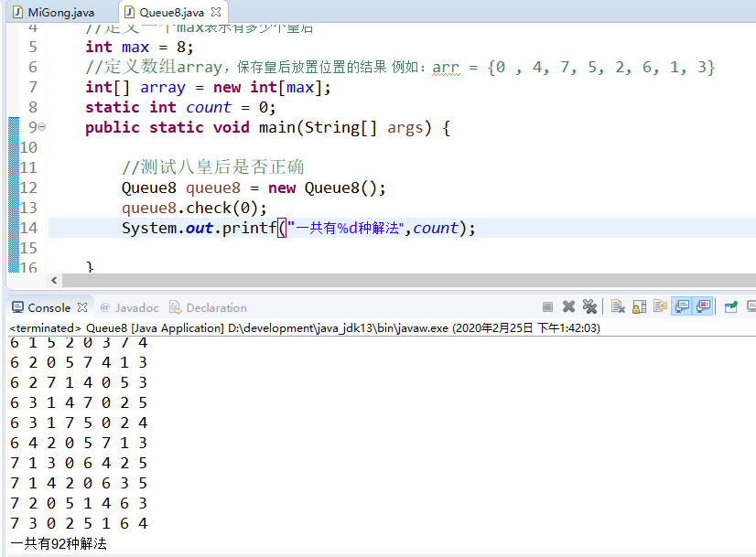Close the Queue8.java tab

[x=216, y=12]
